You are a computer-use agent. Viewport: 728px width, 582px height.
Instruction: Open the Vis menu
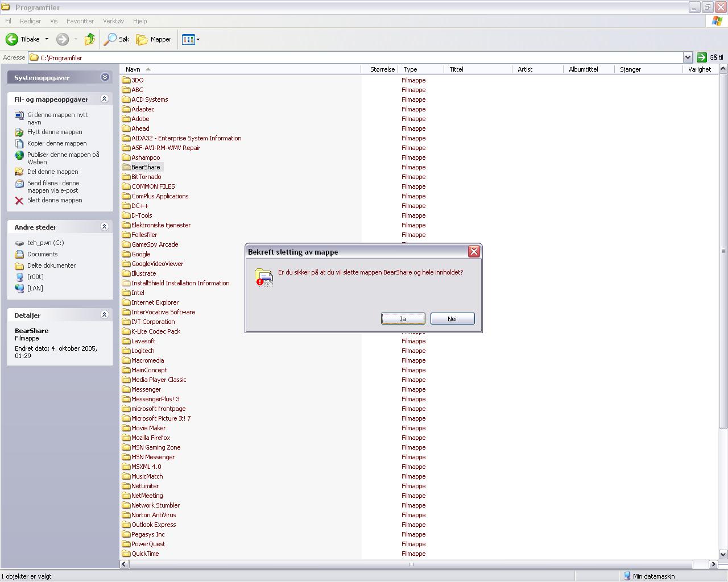click(54, 21)
